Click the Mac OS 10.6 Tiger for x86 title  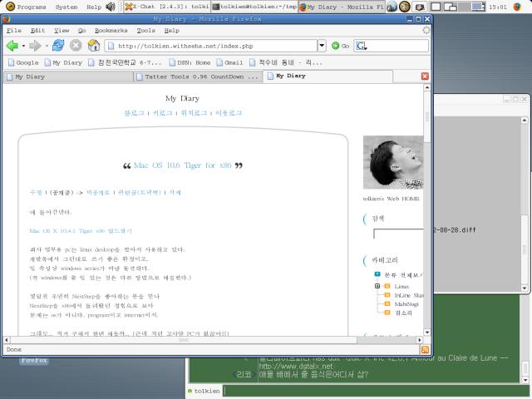pyautogui.click(x=183, y=165)
